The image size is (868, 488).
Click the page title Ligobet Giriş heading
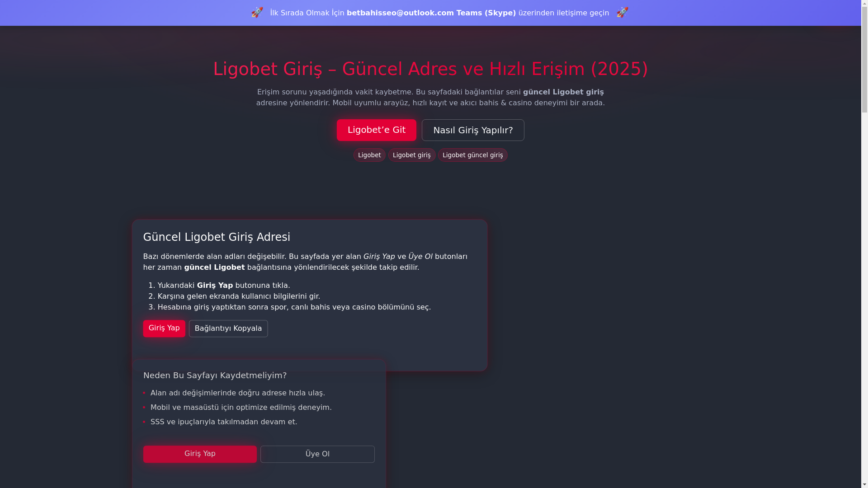click(x=430, y=69)
